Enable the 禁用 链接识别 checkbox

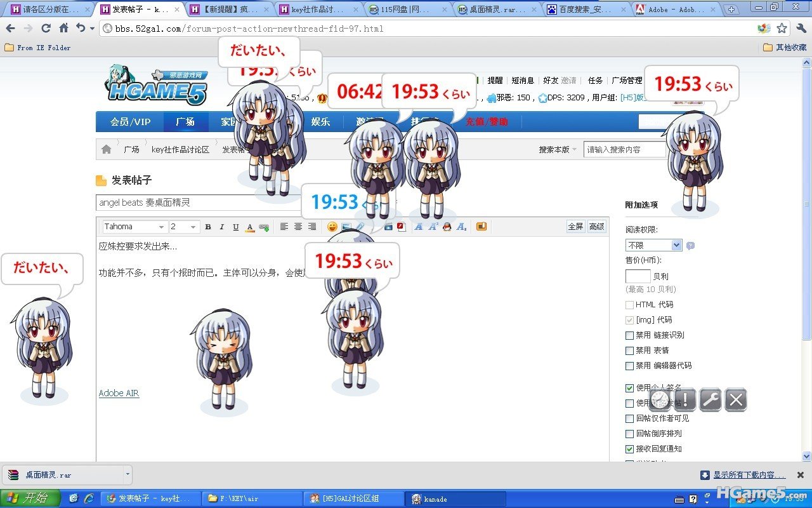point(629,335)
